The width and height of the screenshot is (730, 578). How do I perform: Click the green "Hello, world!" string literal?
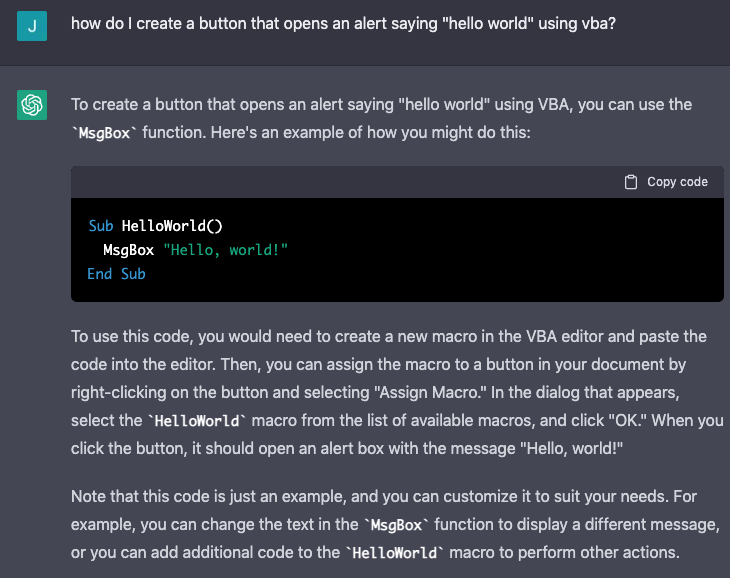[x=225, y=250]
